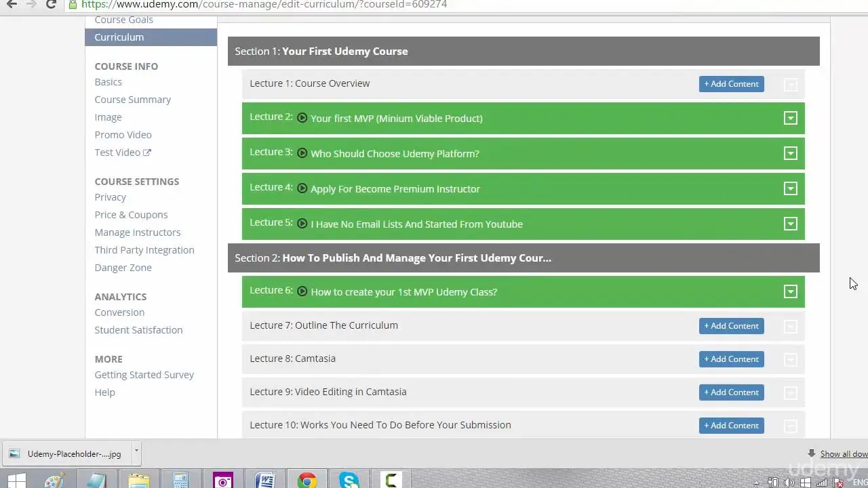The width and height of the screenshot is (868, 488).
Task: Open Image settings in sidebar
Action: tap(108, 117)
